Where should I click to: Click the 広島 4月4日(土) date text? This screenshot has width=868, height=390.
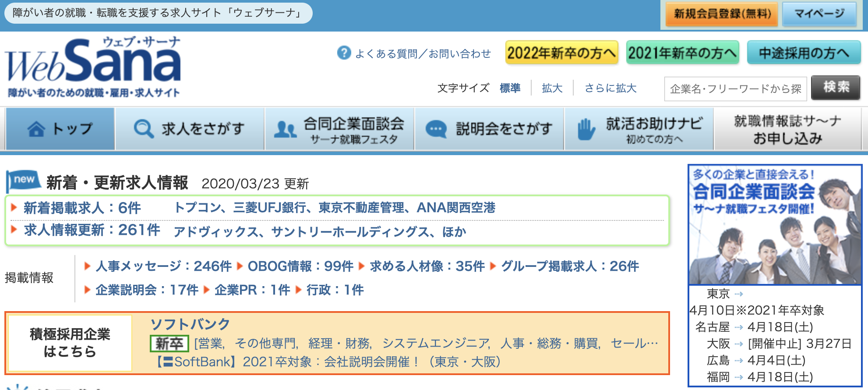point(776,360)
